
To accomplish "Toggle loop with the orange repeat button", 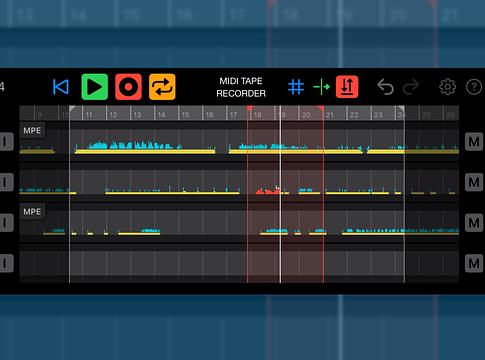I will [x=162, y=87].
